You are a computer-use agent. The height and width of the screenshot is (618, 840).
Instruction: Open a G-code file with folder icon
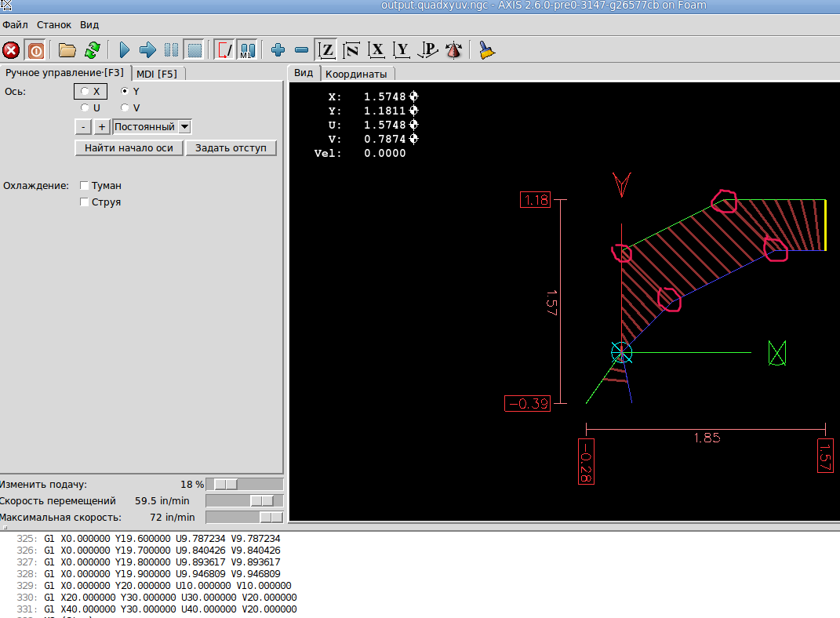tap(67, 51)
